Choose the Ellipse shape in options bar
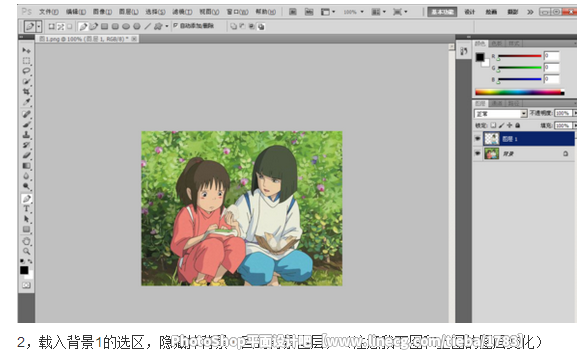Image resolution: width=579 pixels, height=360 pixels. coord(126,26)
